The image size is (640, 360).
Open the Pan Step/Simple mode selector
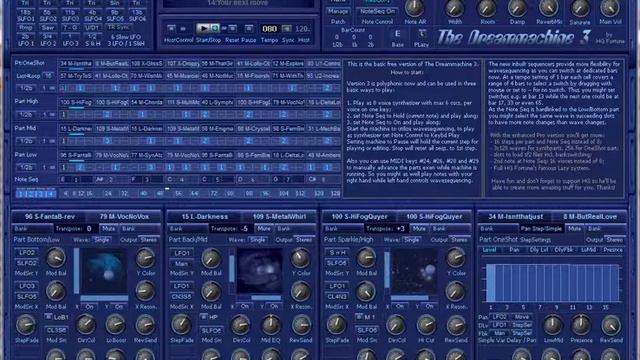[x=541, y=229]
